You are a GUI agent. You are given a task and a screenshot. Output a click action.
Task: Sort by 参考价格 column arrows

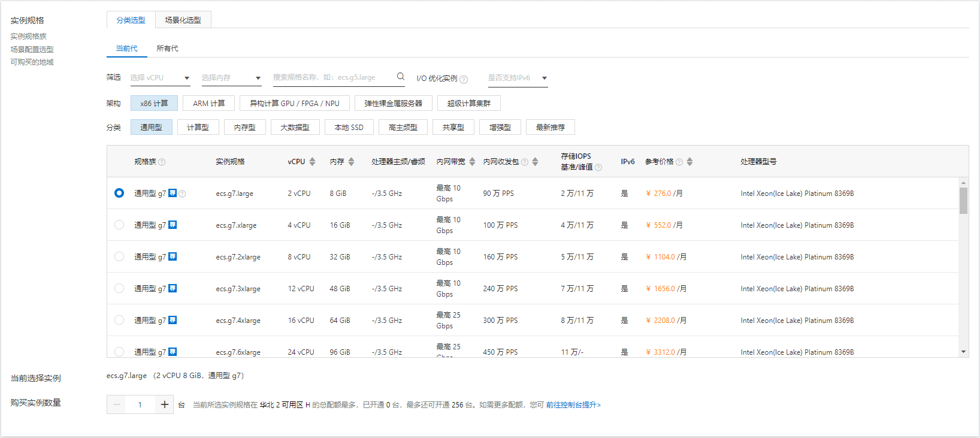pos(689,162)
